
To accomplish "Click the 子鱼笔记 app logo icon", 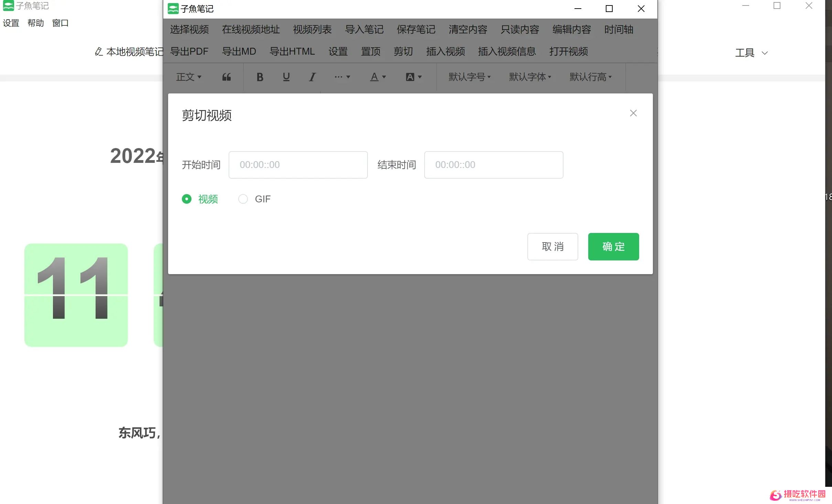I will tap(173, 8).
